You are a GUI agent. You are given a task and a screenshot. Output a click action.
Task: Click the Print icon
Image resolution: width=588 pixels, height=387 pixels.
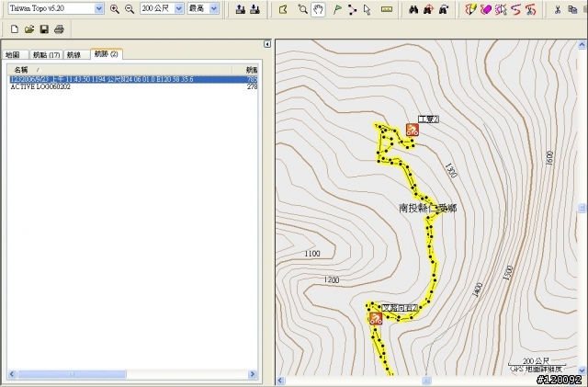point(59,29)
